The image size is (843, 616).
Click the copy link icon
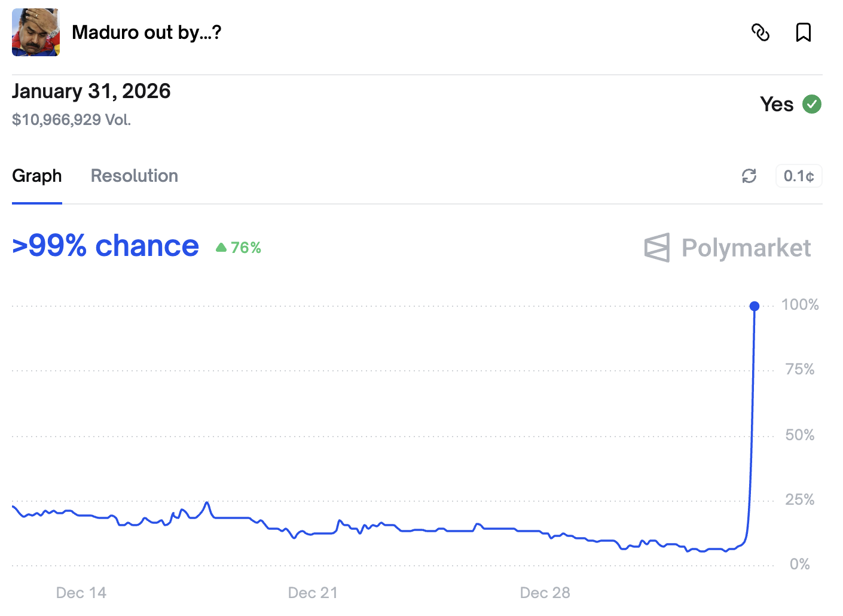tap(760, 32)
